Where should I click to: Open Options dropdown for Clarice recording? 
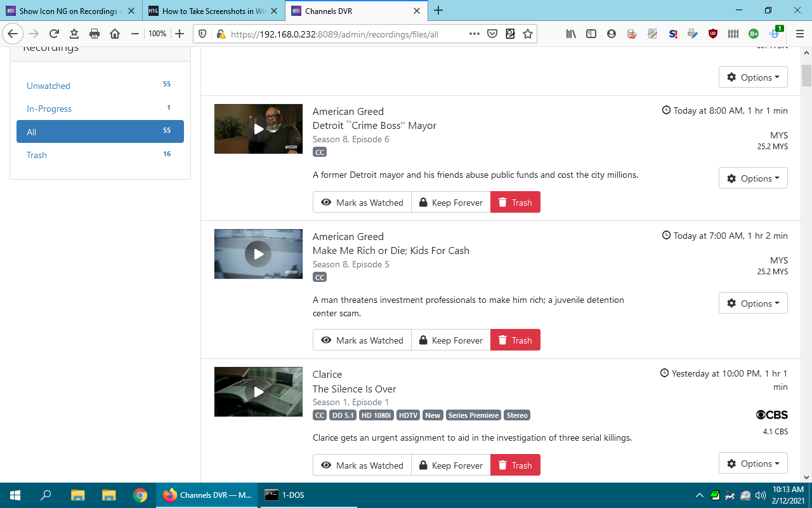point(753,464)
